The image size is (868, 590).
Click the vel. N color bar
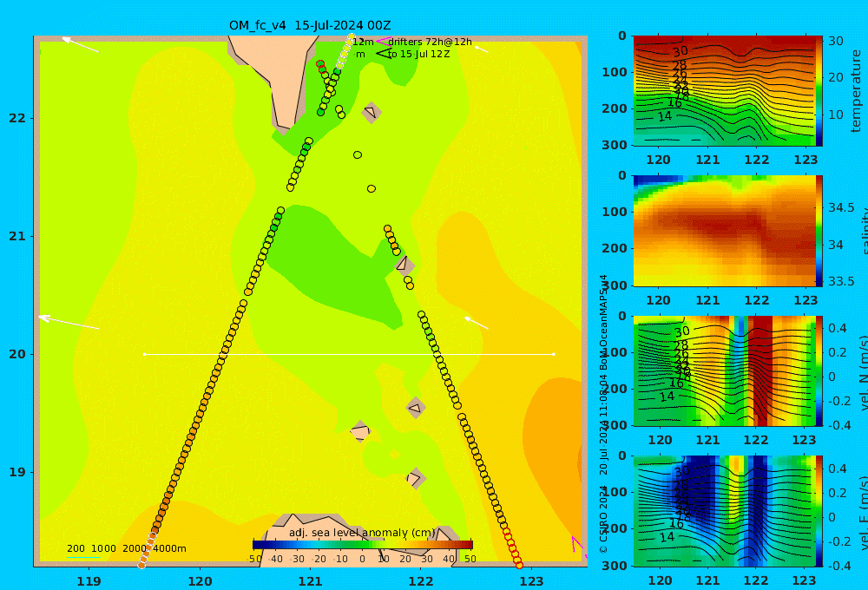point(819,370)
